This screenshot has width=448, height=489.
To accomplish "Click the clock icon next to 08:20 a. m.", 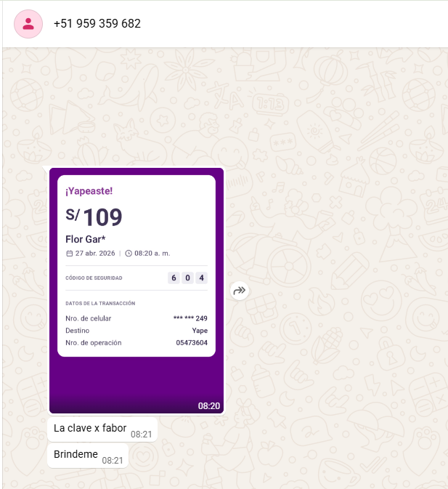I will tap(129, 253).
